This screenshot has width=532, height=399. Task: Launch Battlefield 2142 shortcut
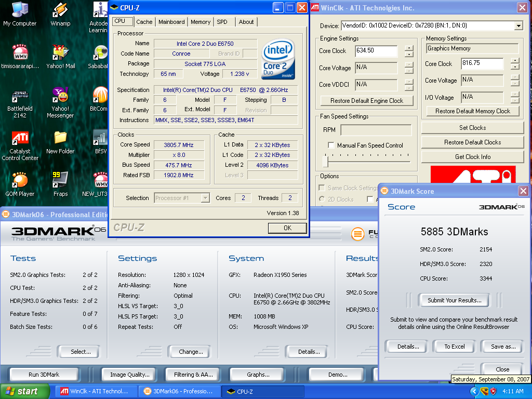click(20, 104)
